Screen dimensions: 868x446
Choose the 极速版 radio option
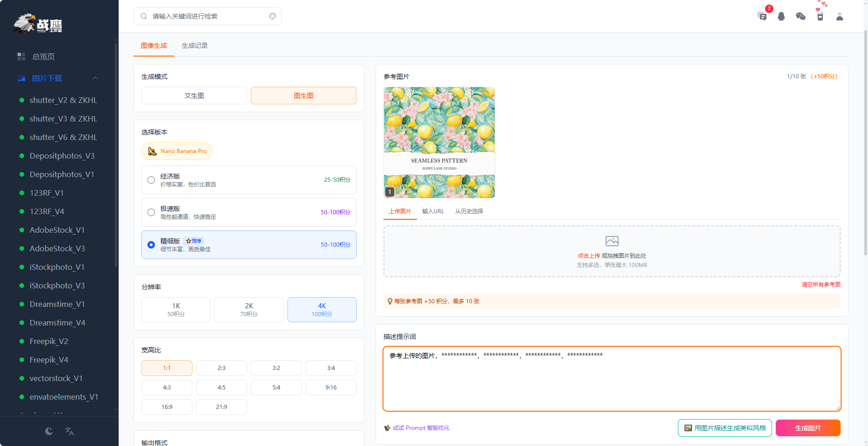pos(151,212)
